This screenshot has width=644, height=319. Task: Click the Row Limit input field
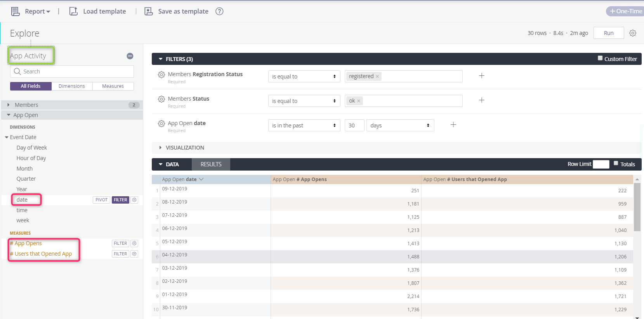[x=601, y=164]
